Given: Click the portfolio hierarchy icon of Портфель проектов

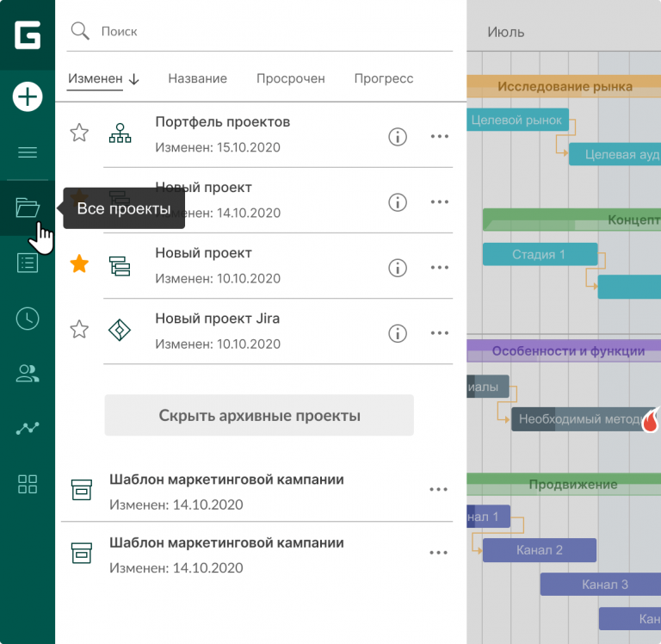Looking at the screenshot, I should 120,133.
